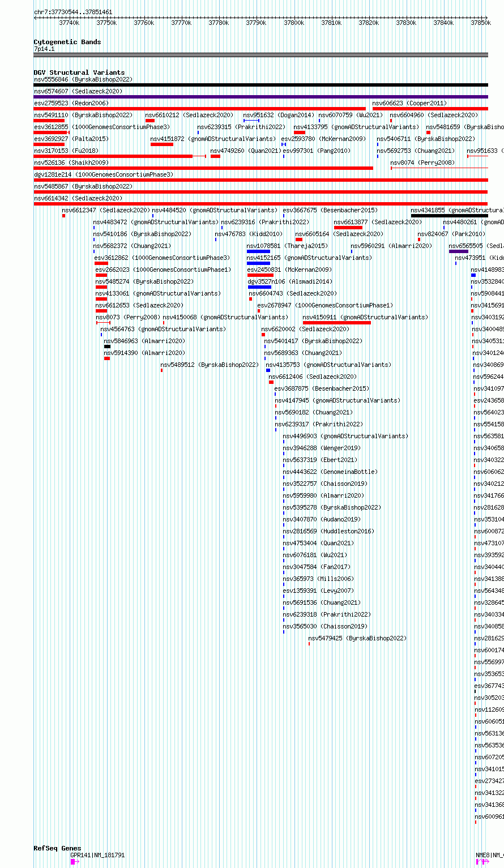This screenshot has height=868, width=504.
Task: Click the blue bar under dgv3527n106
Action: 259,287
